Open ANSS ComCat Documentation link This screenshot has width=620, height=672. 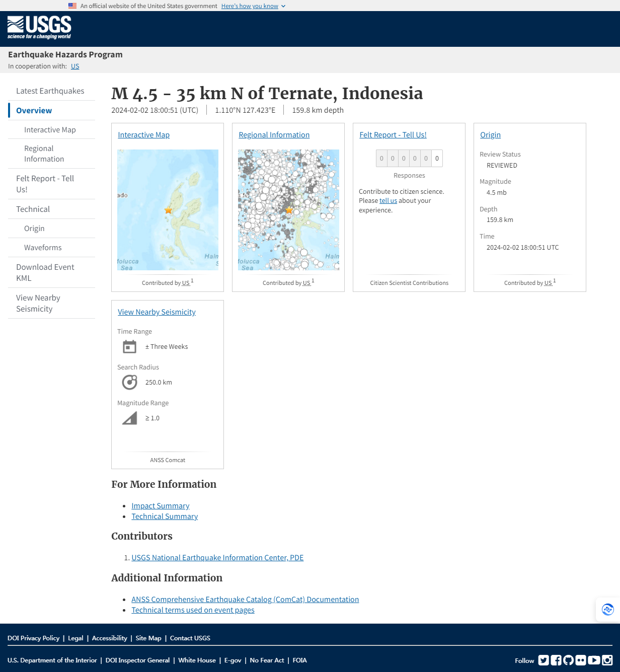pyautogui.click(x=245, y=600)
